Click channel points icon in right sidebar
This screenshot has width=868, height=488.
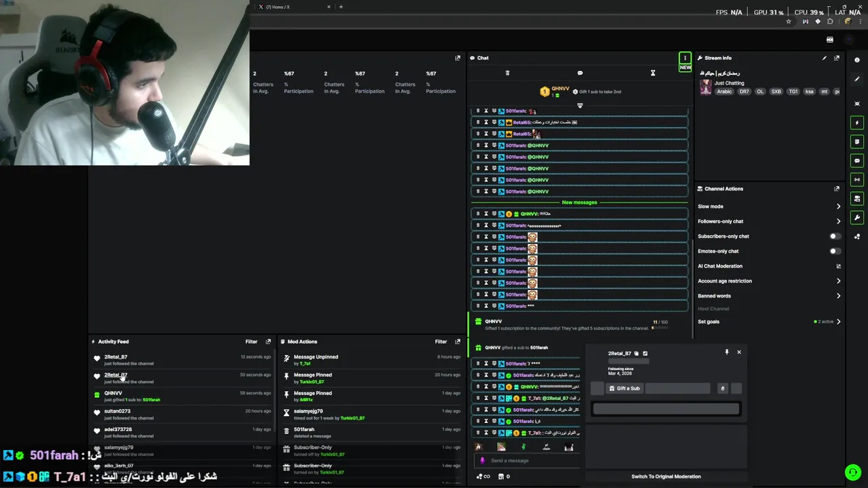857,237
